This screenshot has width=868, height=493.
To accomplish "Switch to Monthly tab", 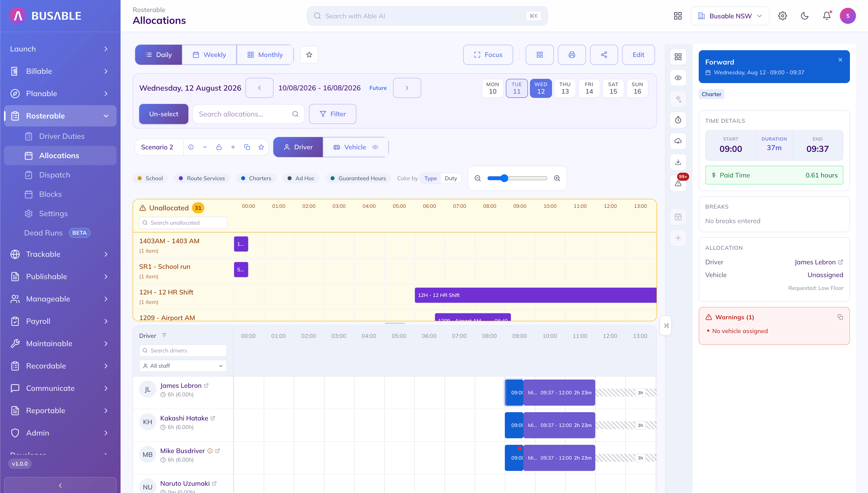I will tap(265, 54).
